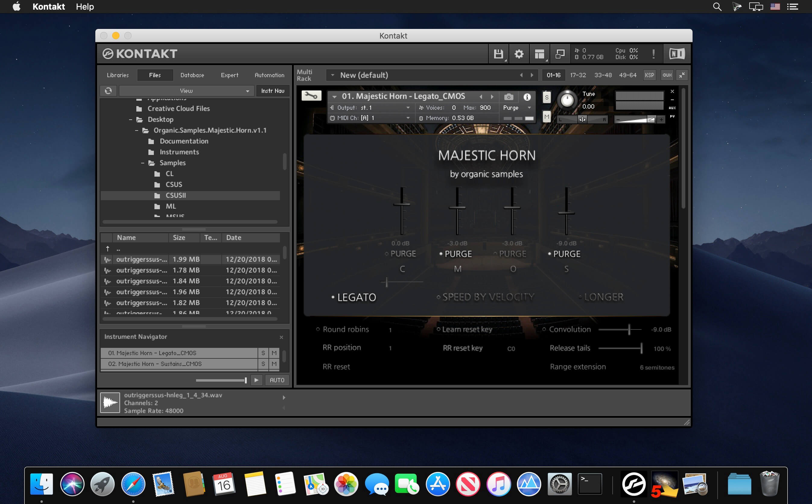Click the Kontakt icon in the dock
This screenshot has height=504, width=812.
pyautogui.click(x=634, y=484)
